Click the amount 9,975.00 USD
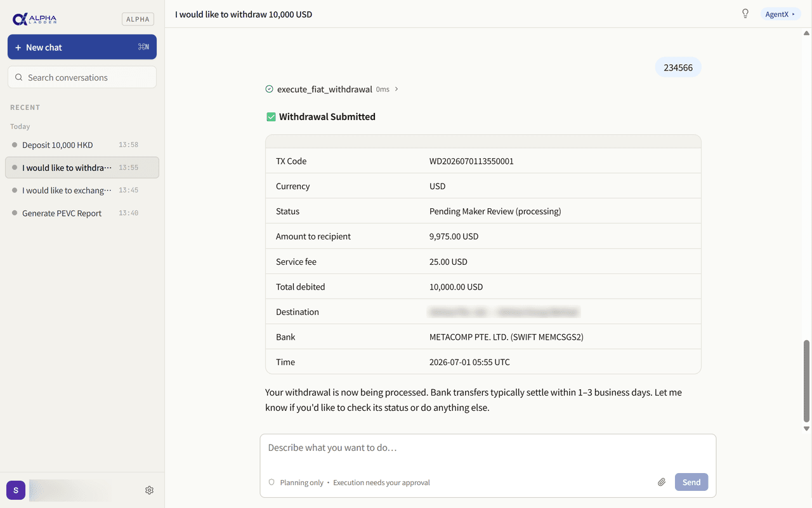812x508 pixels. point(454,236)
